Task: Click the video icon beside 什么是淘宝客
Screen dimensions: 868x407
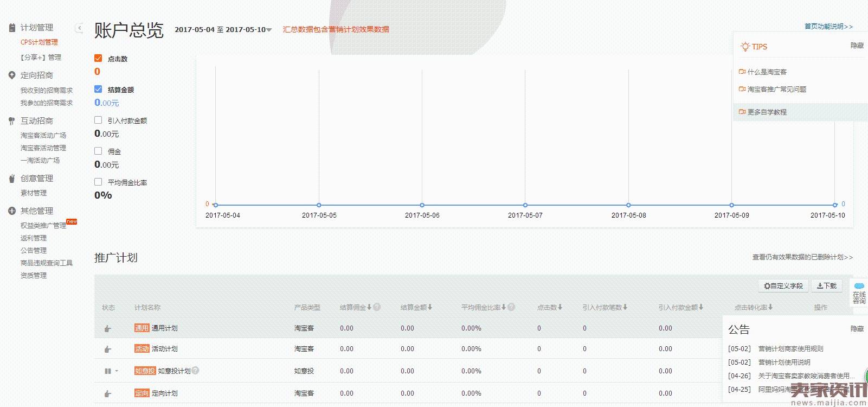Action: coord(742,72)
